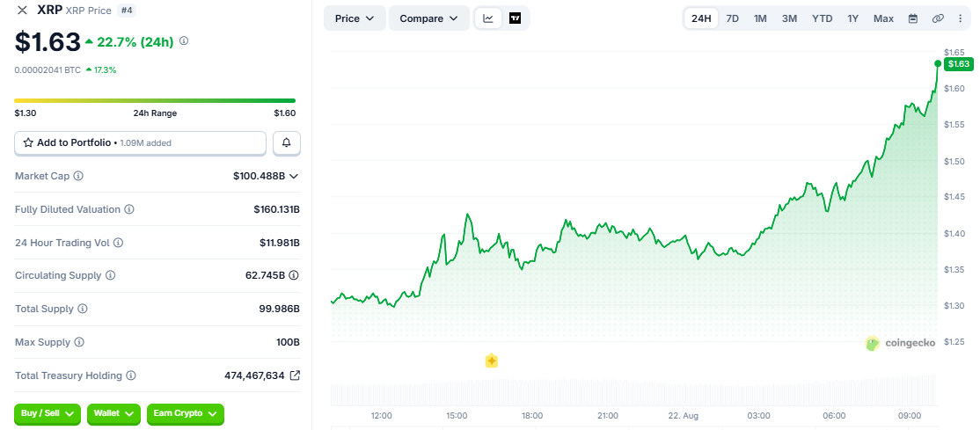Select the 1M timeframe tab
The width and height of the screenshot is (980, 430).
coord(760,18)
